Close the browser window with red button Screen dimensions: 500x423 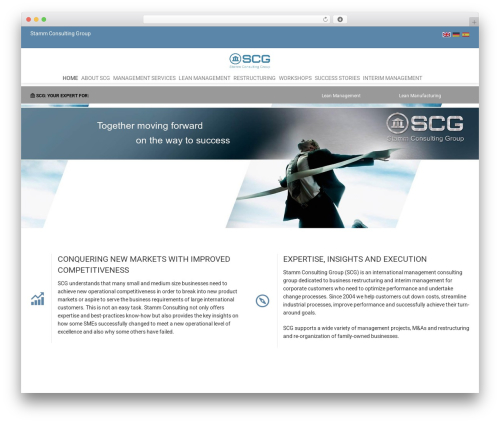(29, 19)
